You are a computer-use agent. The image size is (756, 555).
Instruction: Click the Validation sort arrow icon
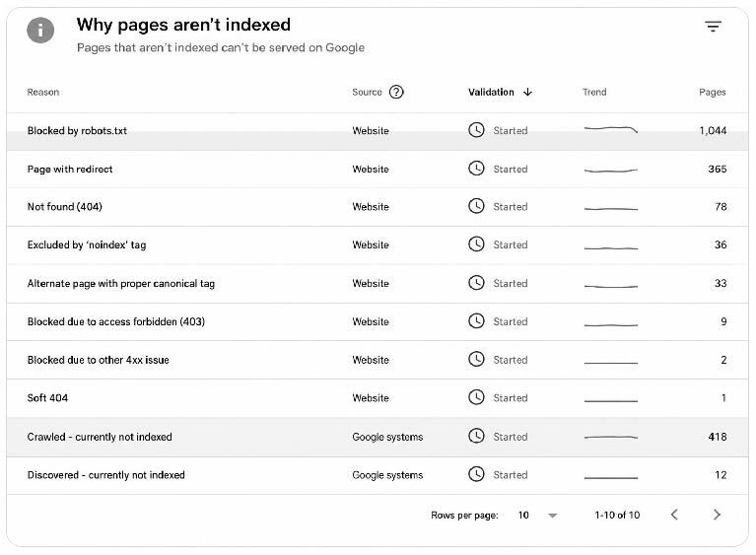528,92
